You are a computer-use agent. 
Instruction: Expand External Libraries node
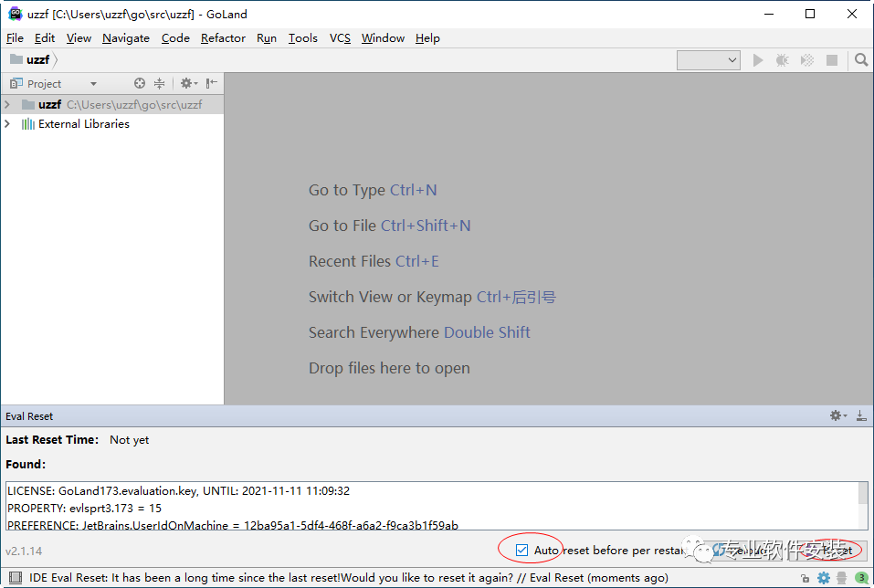pos(7,124)
